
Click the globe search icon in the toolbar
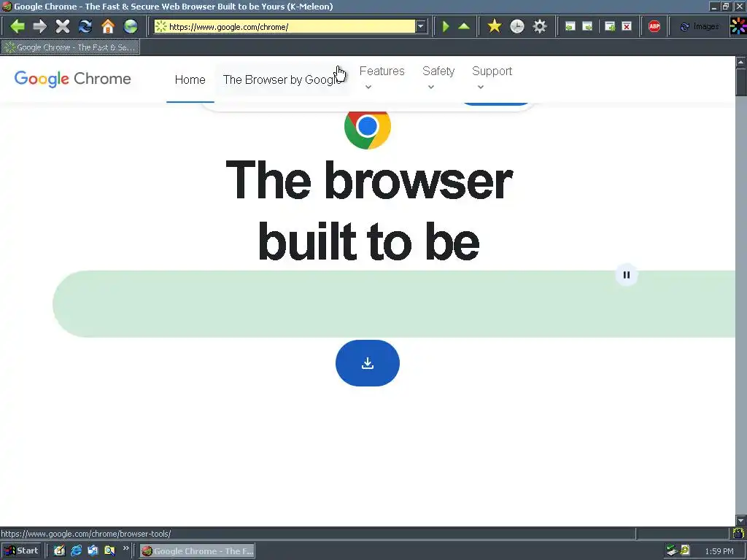pos(131,26)
